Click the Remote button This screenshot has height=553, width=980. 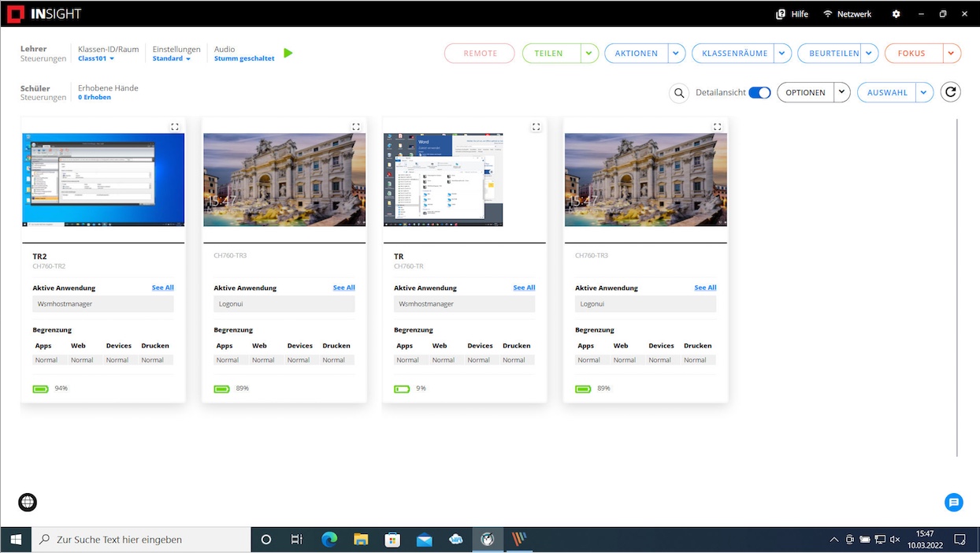(x=480, y=54)
